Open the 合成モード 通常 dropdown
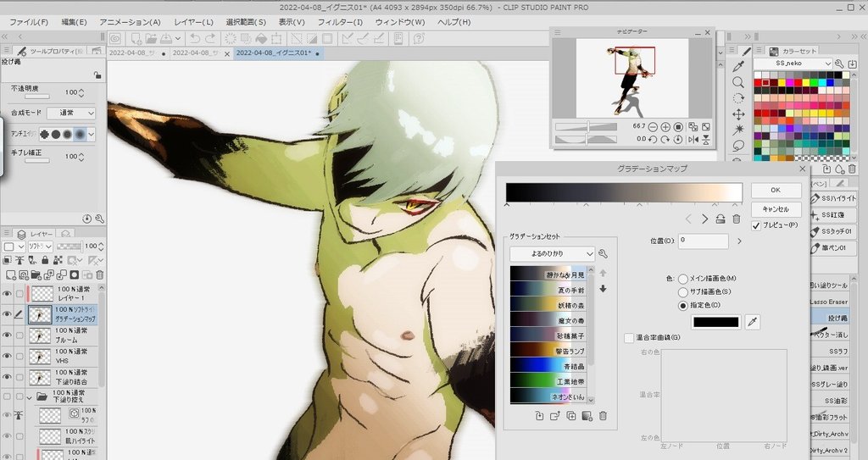The width and height of the screenshot is (868, 460). point(71,113)
